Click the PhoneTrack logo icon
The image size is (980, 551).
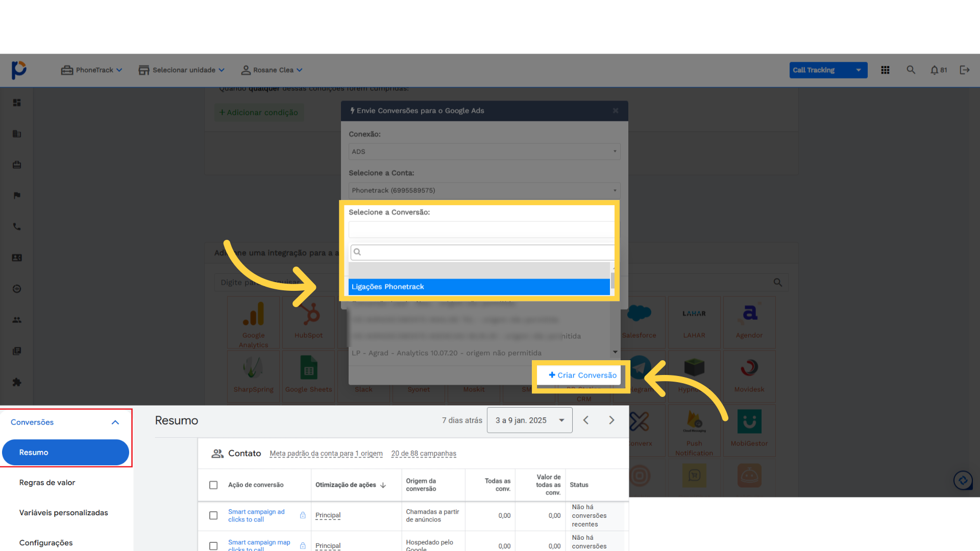(x=19, y=70)
